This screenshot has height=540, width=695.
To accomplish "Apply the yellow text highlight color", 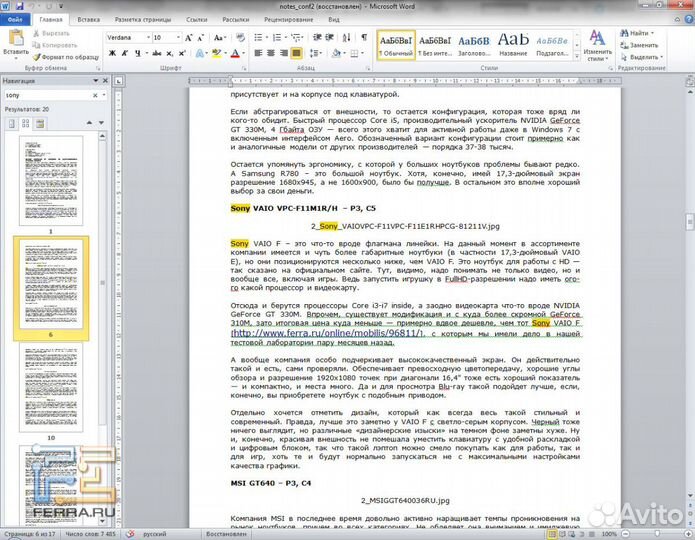I will point(216,54).
